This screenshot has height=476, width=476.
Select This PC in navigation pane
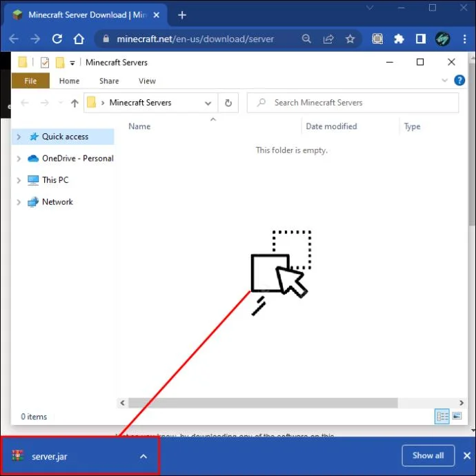(55, 180)
